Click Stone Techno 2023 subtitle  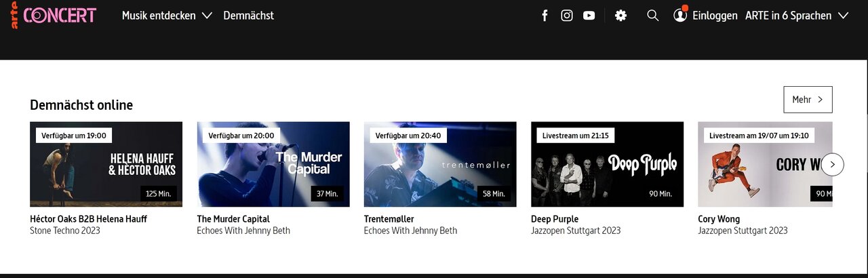tap(65, 231)
